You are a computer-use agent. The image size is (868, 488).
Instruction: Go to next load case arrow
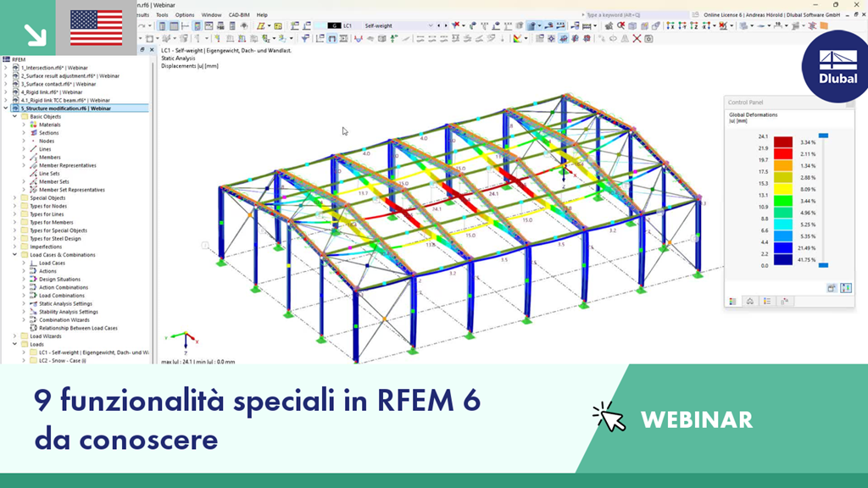pos(446,25)
